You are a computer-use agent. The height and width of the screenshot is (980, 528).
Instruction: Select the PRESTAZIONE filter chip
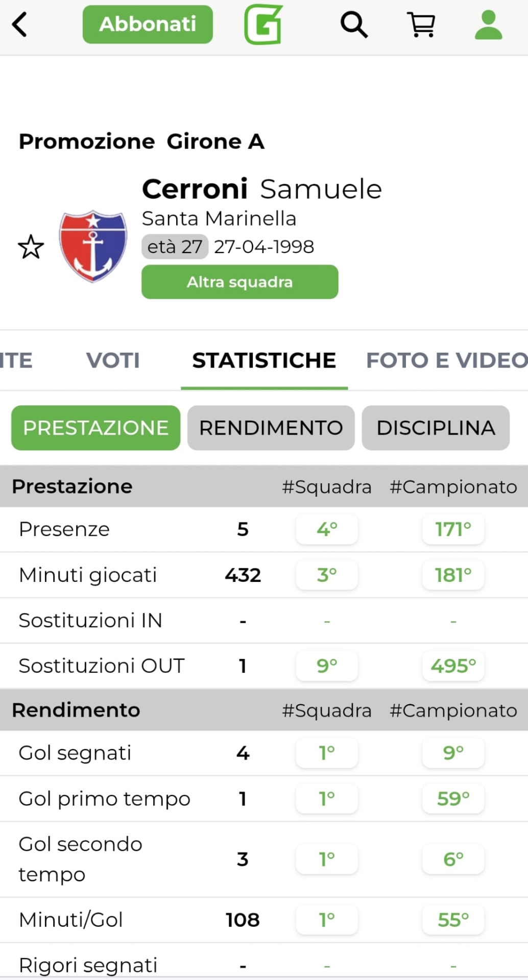(95, 428)
